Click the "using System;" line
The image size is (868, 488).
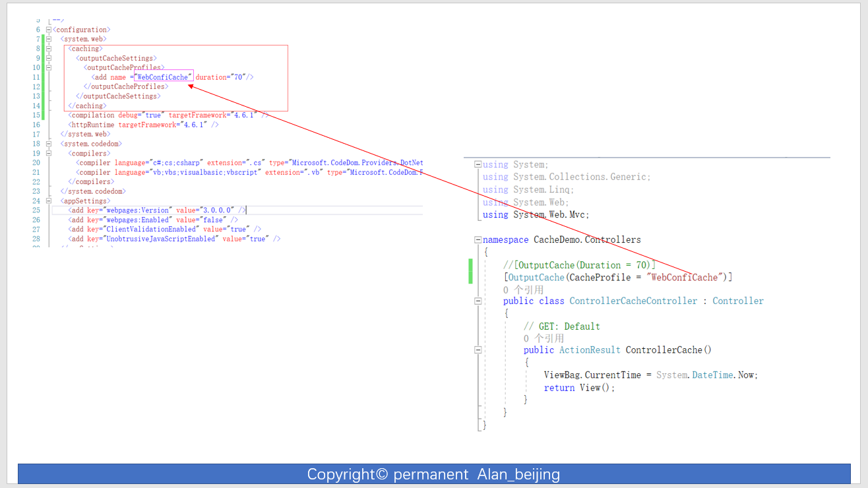(x=515, y=164)
